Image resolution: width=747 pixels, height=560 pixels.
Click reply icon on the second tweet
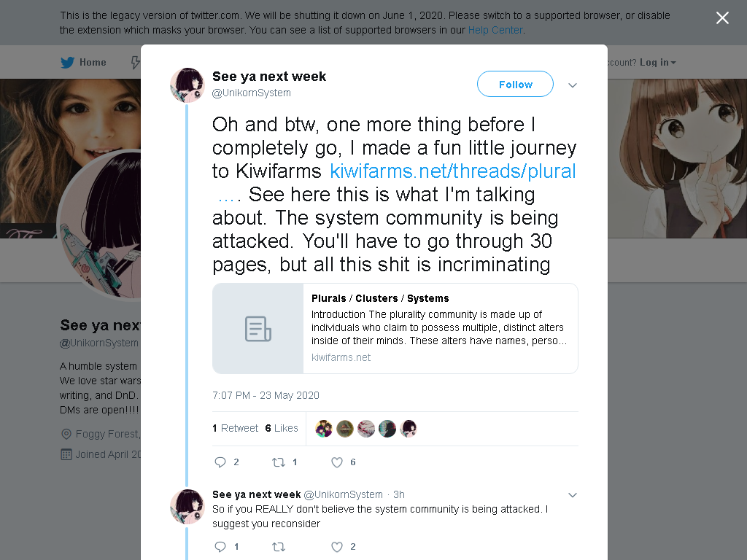[x=220, y=547]
